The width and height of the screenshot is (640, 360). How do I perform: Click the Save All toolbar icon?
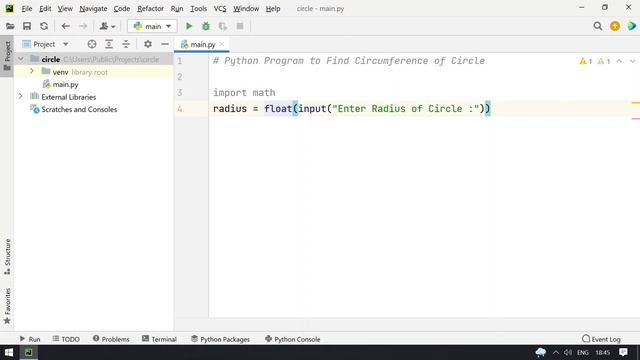point(27,26)
